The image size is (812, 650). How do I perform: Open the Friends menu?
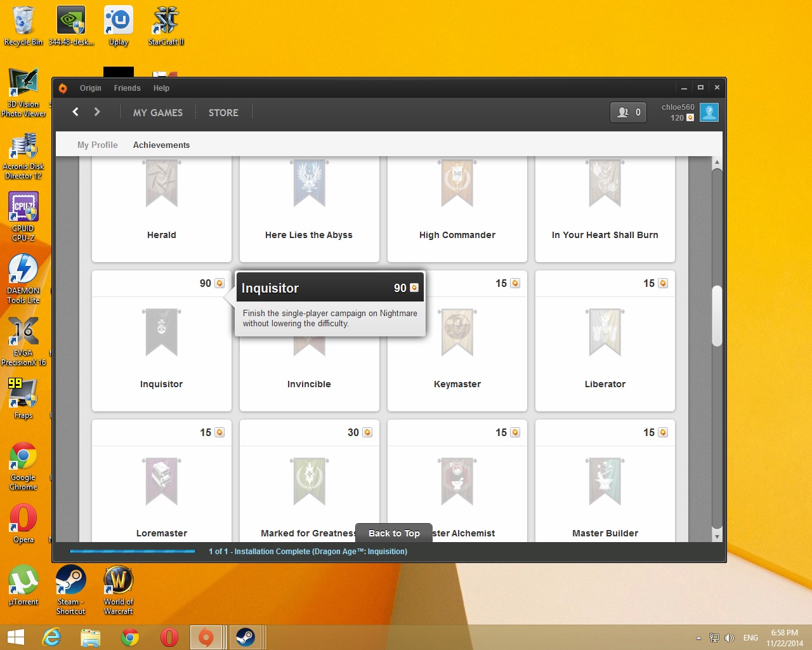pyautogui.click(x=127, y=88)
